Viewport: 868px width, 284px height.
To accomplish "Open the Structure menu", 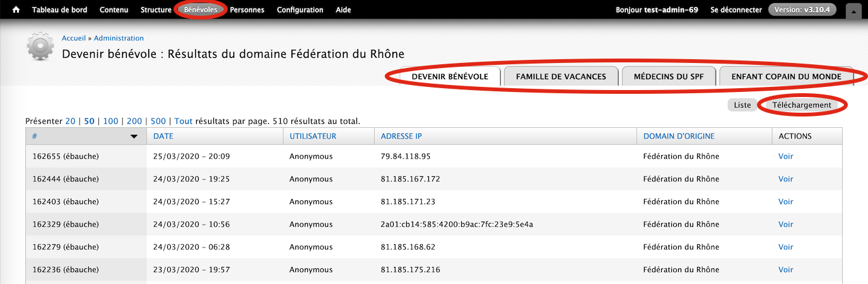I will click(x=156, y=10).
